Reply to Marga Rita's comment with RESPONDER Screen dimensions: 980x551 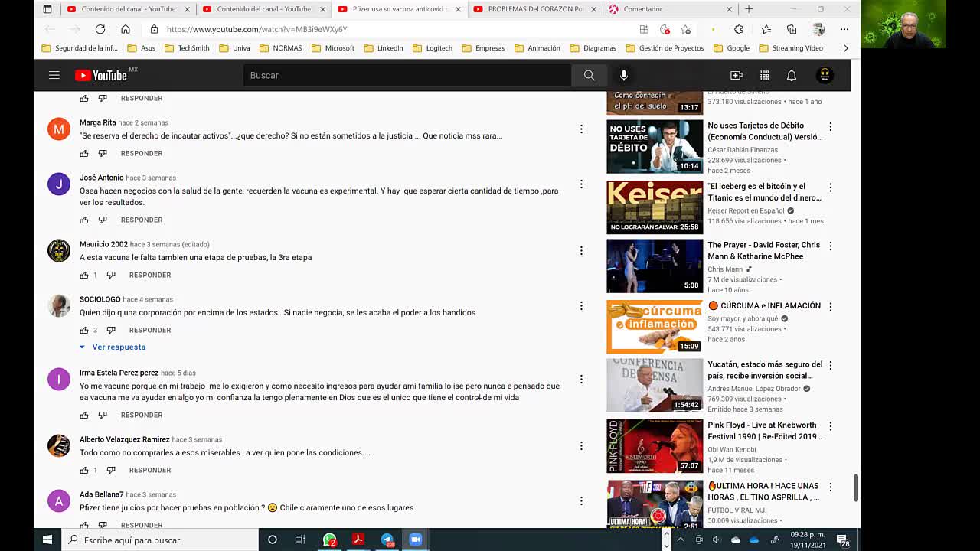tap(142, 153)
